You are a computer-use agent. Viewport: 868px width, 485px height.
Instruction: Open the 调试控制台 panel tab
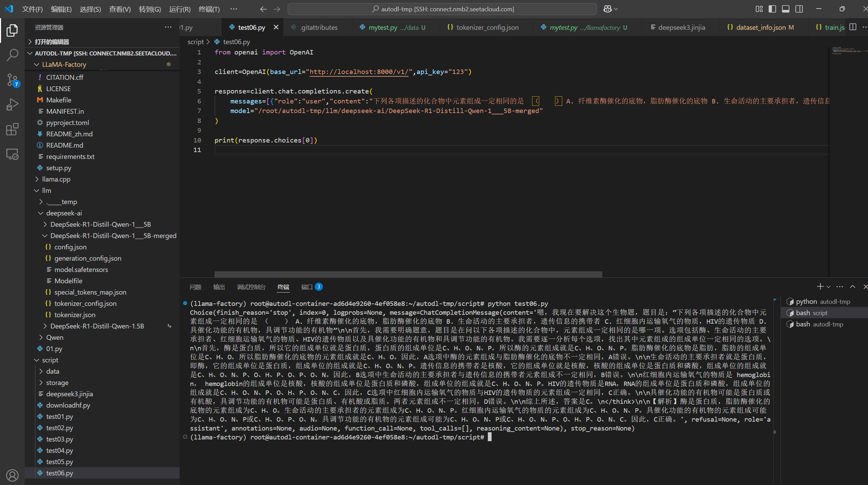[251, 287]
